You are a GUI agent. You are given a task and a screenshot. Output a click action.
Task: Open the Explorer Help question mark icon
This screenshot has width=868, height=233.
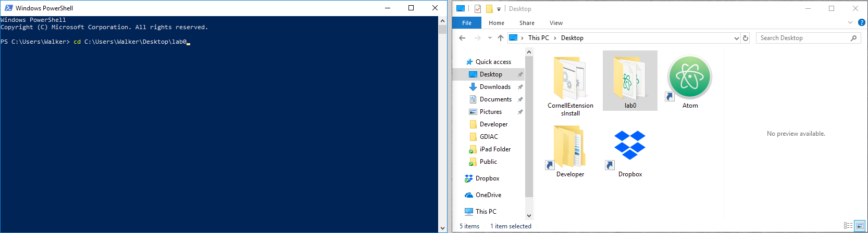(x=862, y=22)
